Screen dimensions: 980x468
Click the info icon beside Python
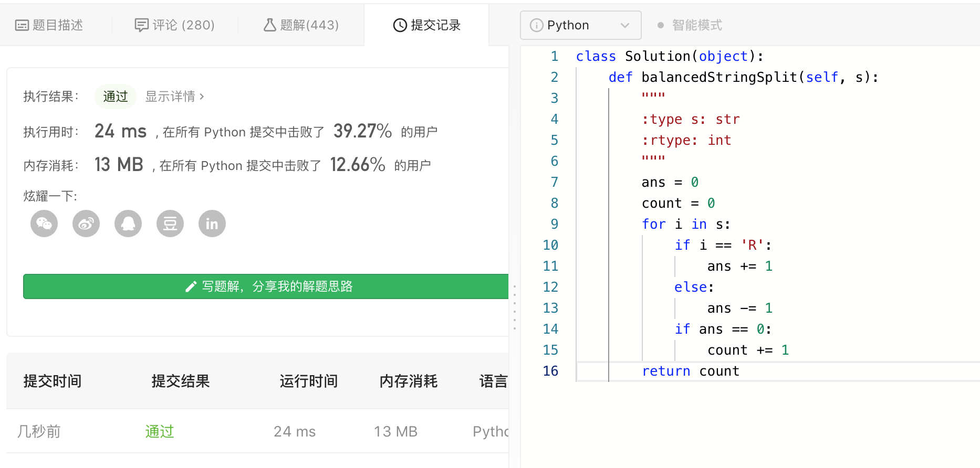pos(536,25)
